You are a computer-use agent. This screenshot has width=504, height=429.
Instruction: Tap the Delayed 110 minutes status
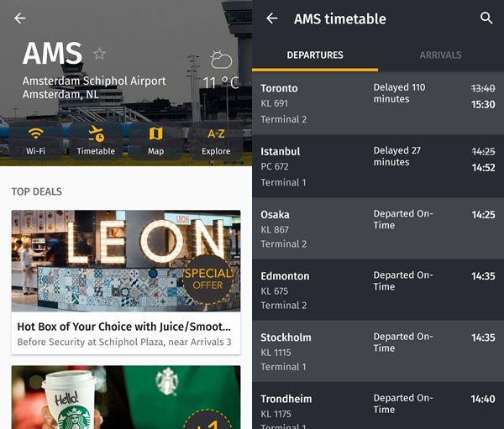pyautogui.click(x=399, y=93)
